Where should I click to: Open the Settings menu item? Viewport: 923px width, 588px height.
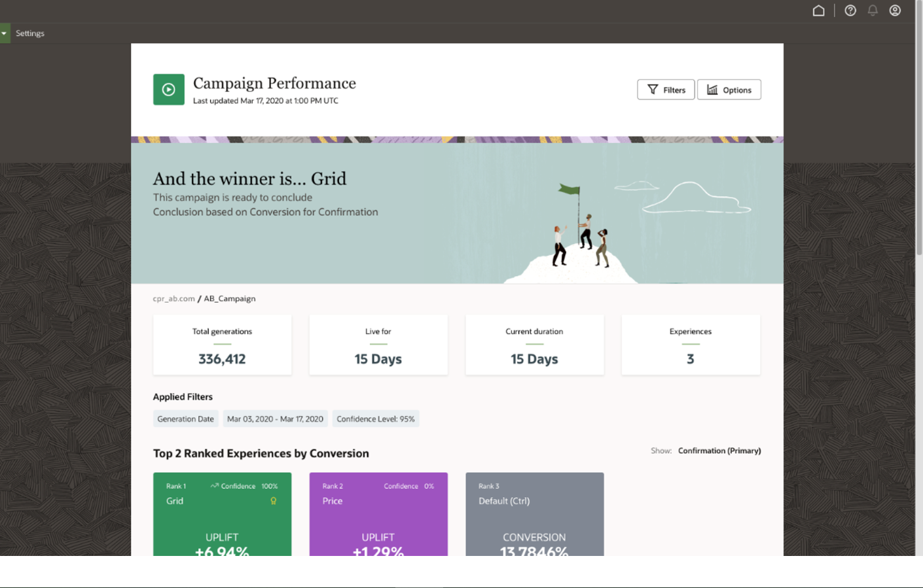tap(30, 33)
